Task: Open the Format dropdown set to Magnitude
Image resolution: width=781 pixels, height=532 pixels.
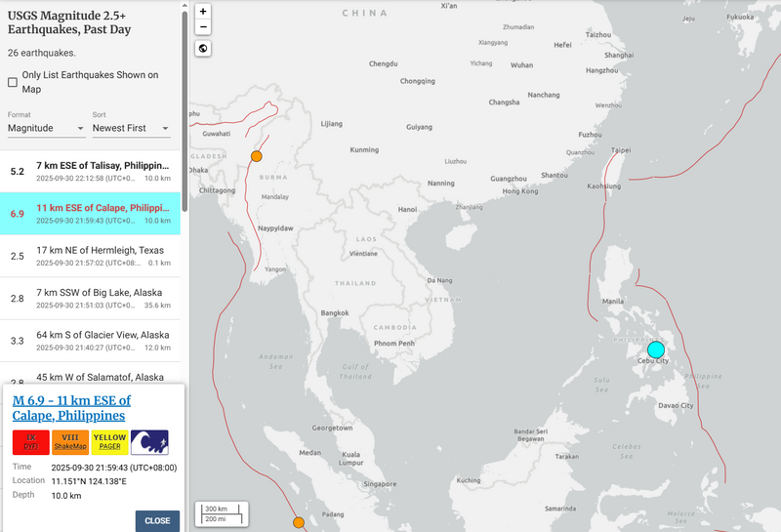Action: (x=46, y=128)
